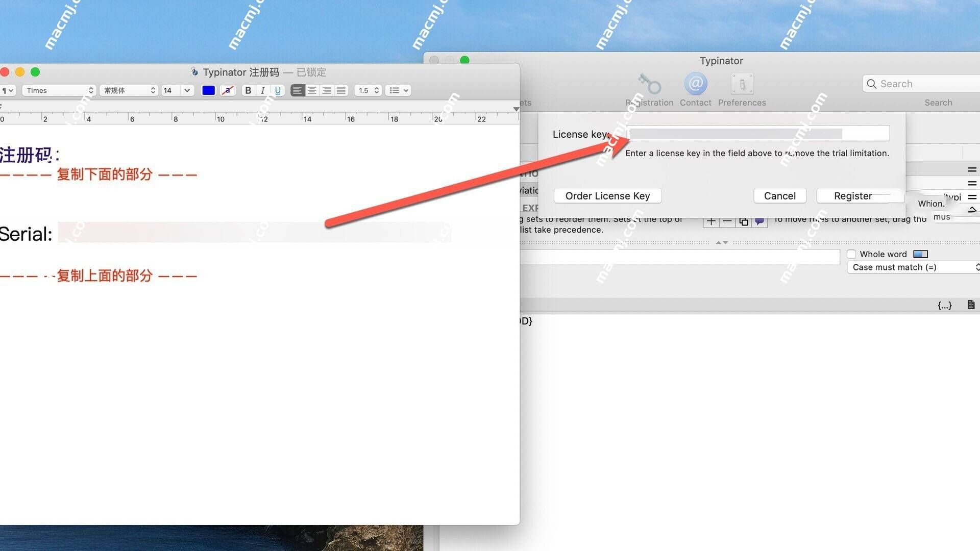This screenshot has width=980, height=551.
Task: Click the 复制上面的部分 line
Action: (x=99, y=276)
